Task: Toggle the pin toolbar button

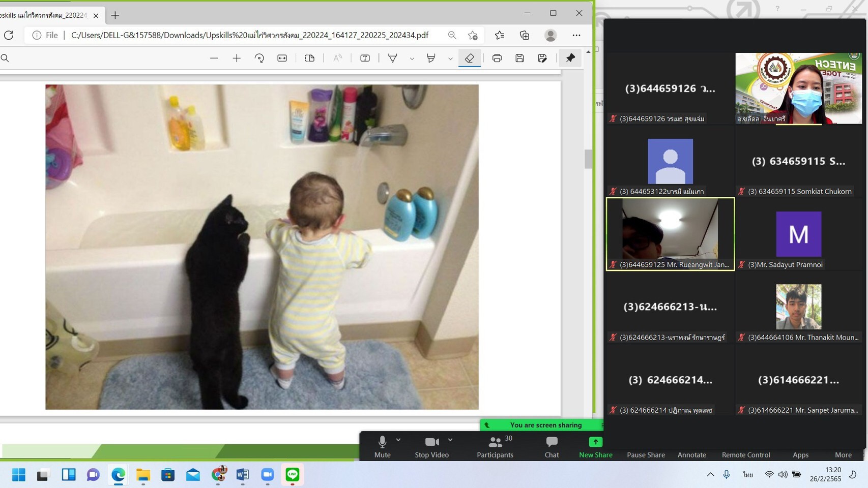Action: [x=570, y=58]
